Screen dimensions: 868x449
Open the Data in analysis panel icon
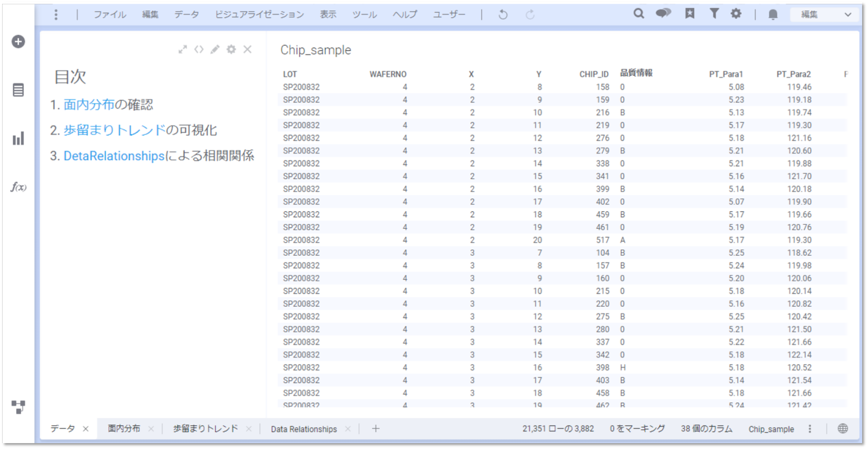tap(18, 90)
